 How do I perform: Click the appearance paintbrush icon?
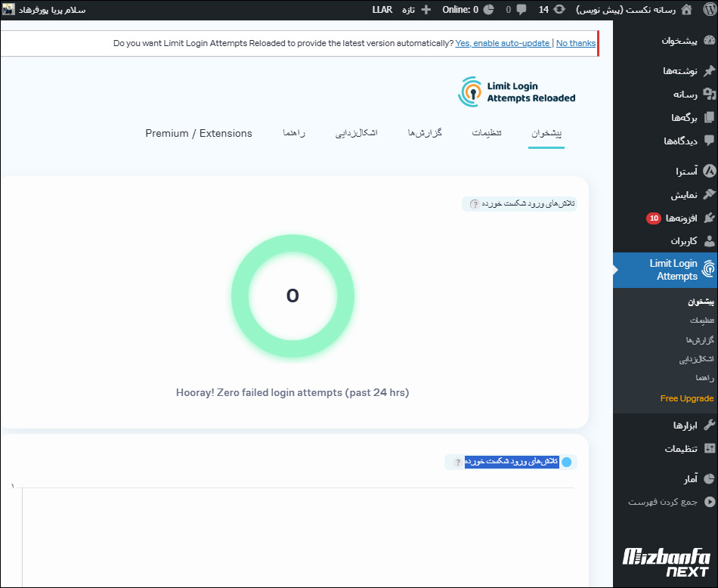(x=709, y=195)
